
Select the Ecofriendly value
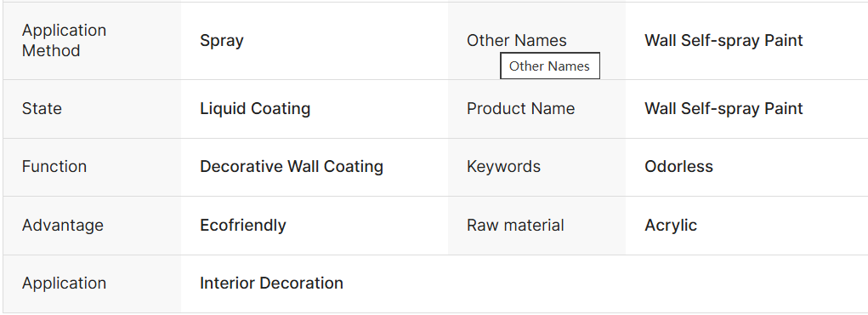point(243,225)
